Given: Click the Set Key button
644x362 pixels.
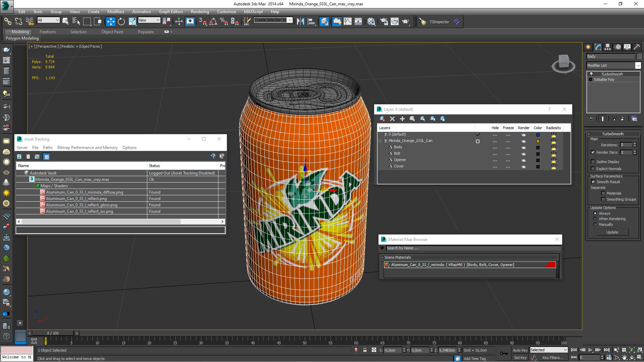Looking at the screenshot, I should click(x=520, y=358).
